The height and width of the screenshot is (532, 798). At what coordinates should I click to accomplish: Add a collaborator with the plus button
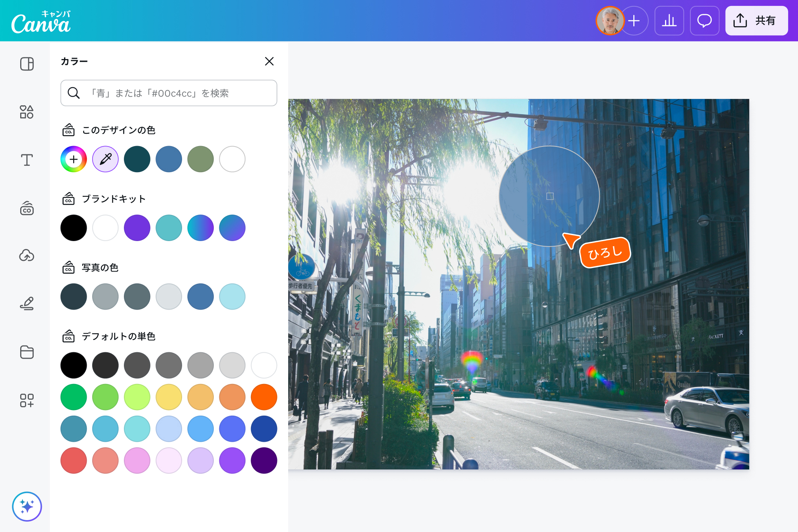click(x=634, y=21)
